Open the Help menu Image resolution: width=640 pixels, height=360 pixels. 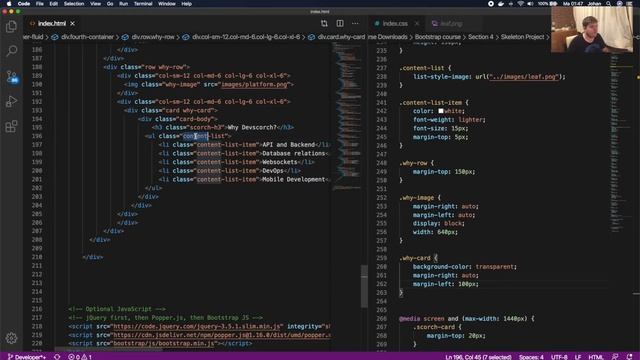[x=187, y=4]
